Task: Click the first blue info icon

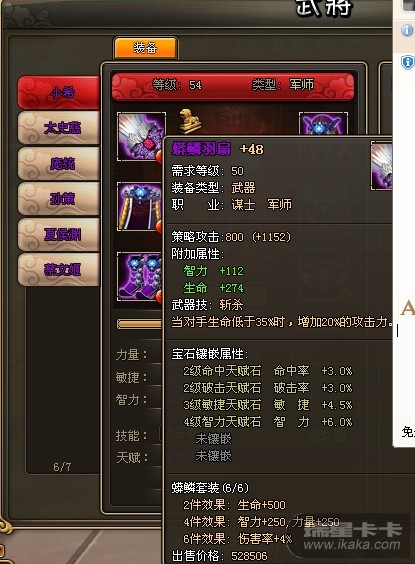Action: click(407, 30)
